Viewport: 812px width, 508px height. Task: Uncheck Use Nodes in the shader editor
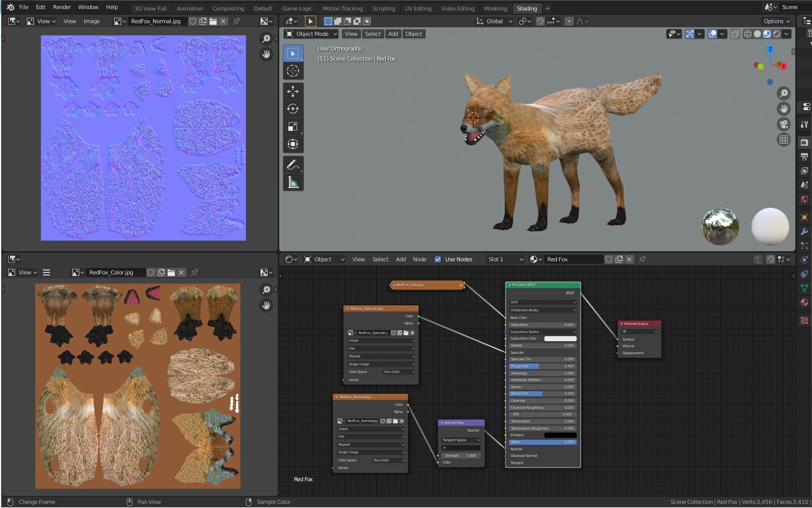pyautogui.click(x=438, y=259)
